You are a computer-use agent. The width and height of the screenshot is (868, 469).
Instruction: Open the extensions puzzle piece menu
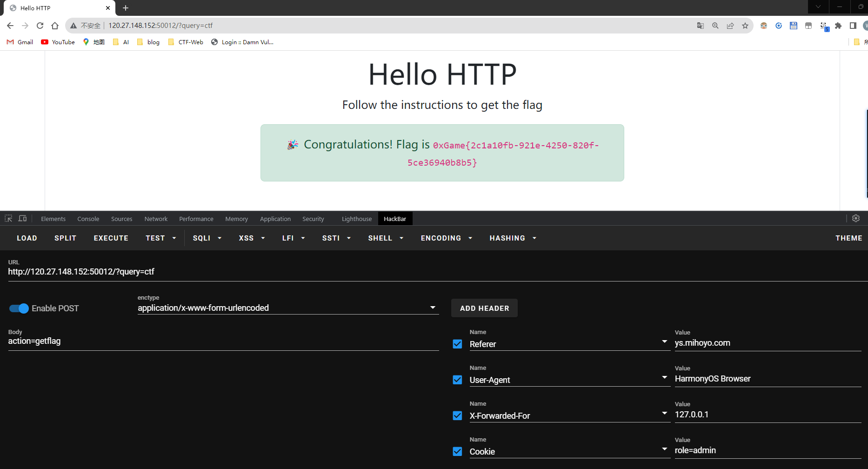point(838,26)
